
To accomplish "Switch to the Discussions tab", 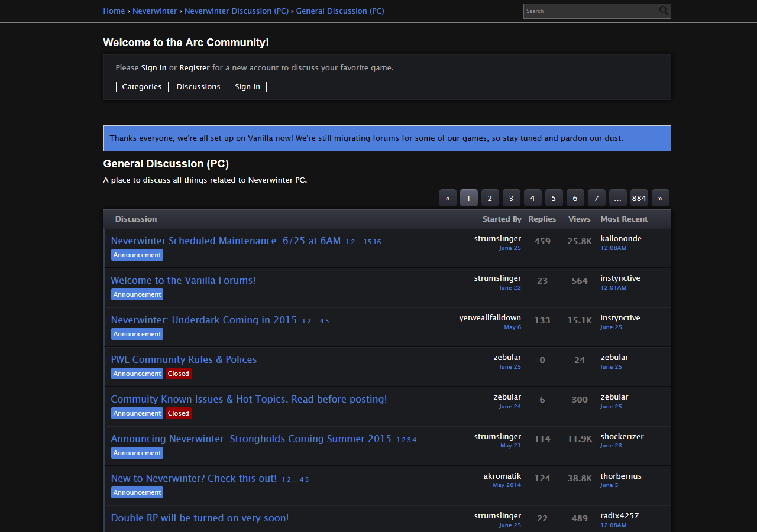I will (198, 86).
